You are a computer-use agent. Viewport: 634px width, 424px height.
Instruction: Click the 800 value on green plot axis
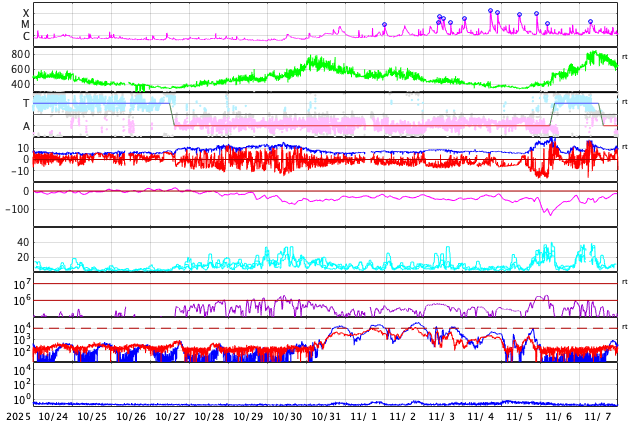click(20, 55)
